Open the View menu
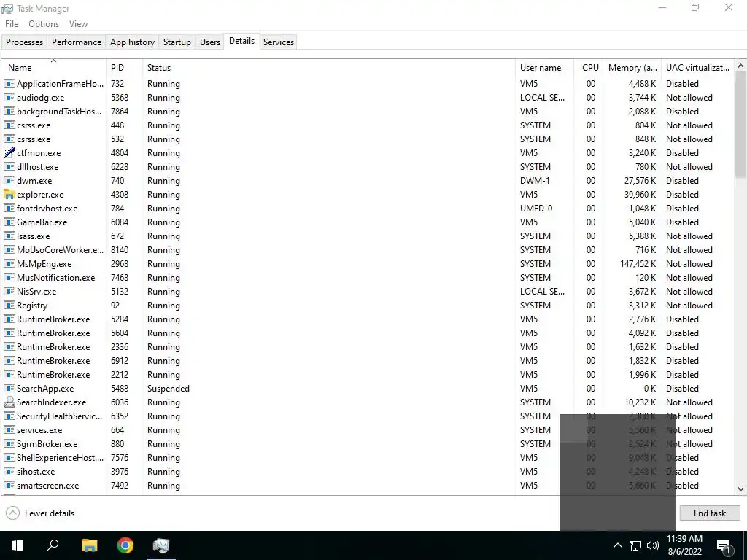The width and height of the screenshot is (747, 560). click(78, 24)
